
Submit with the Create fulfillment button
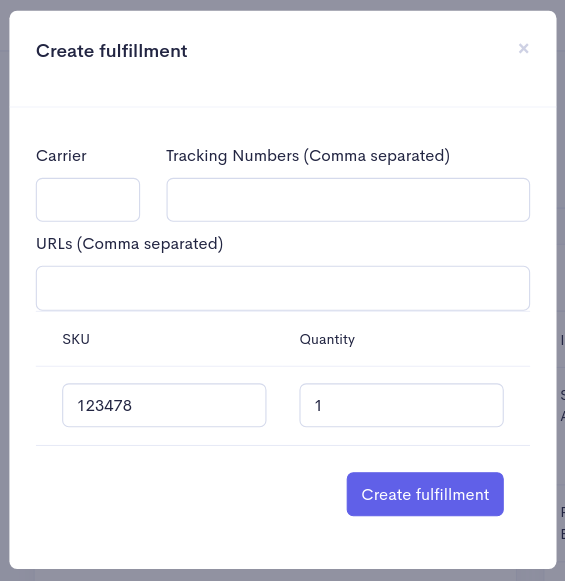(x=425, y=494)
